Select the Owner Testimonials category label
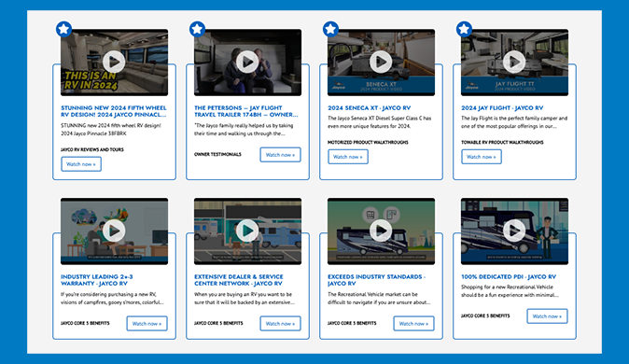 (x=217, y=155)
